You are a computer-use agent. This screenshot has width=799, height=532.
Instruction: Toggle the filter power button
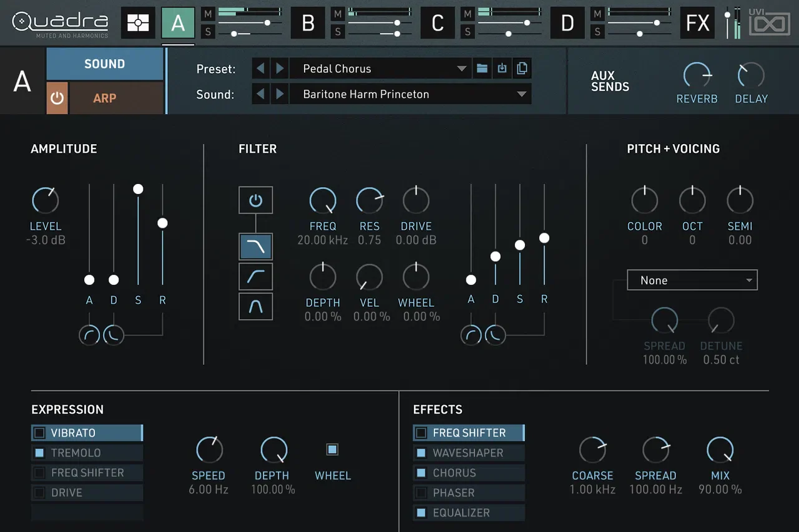256,200
